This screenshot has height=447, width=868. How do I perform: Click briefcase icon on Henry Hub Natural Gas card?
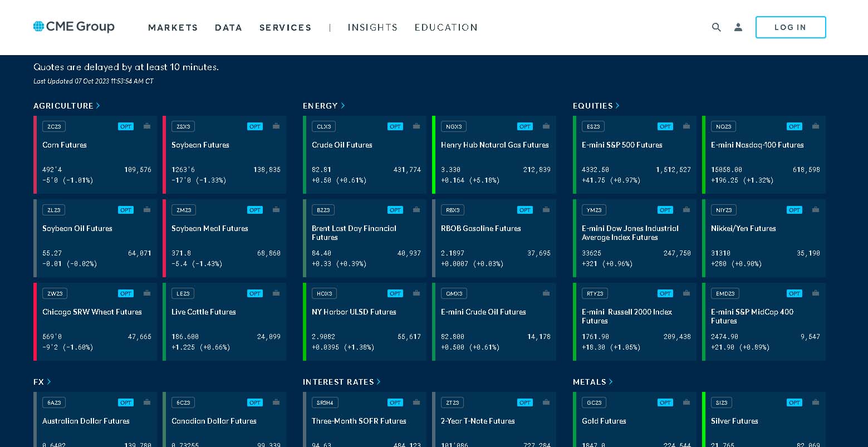point(546,126)
